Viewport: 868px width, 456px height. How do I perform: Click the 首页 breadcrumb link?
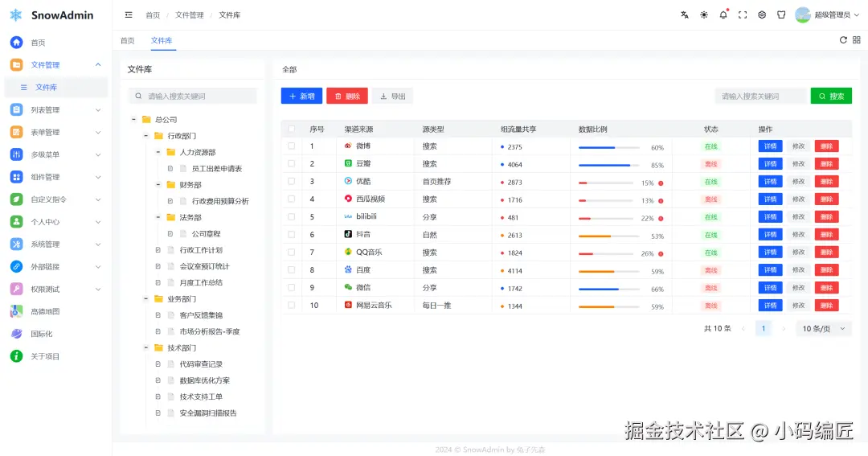click(153, 15)
